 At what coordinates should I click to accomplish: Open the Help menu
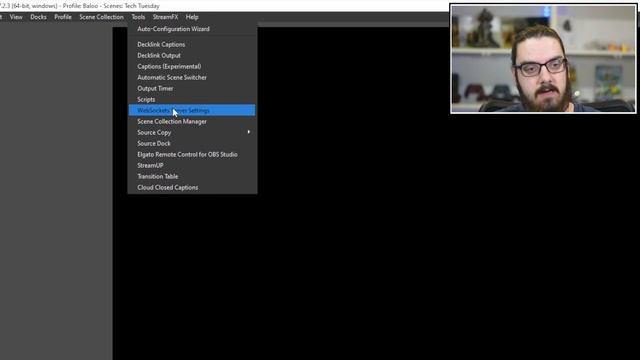(x=192, y=17)
